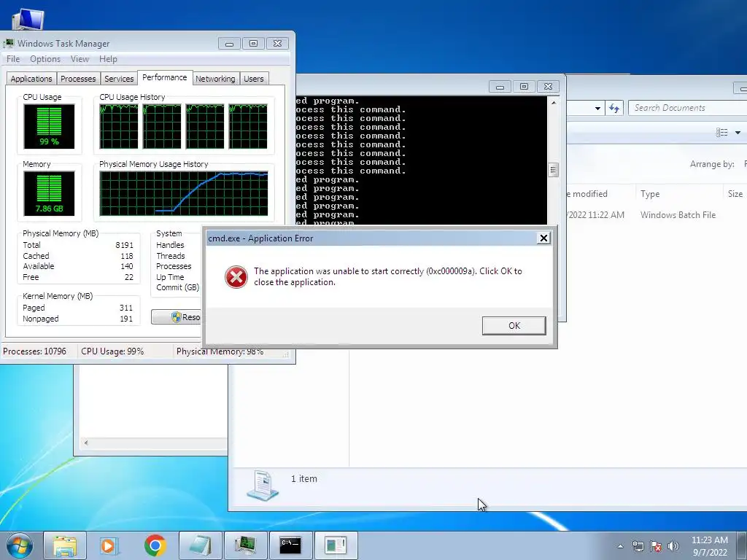This screenshot has height=560, width=747.
Task: Open the clock showing 11:23 AM
Action: (x=709, y=546)
